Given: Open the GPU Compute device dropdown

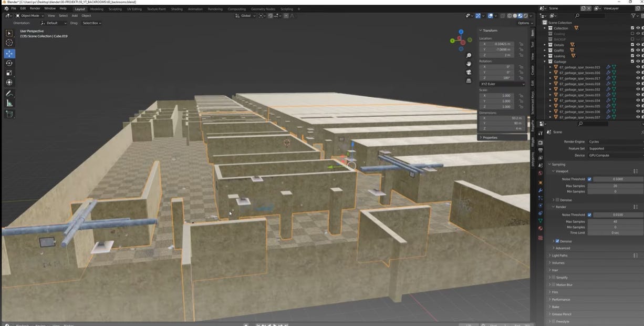Looking at the screenshot, I should coord(615,155).
